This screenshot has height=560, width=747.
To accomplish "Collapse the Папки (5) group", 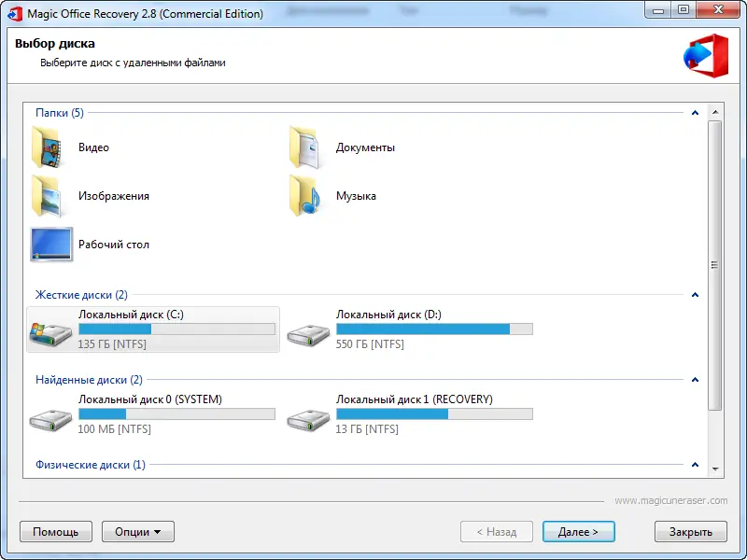I will pos(695,113).
